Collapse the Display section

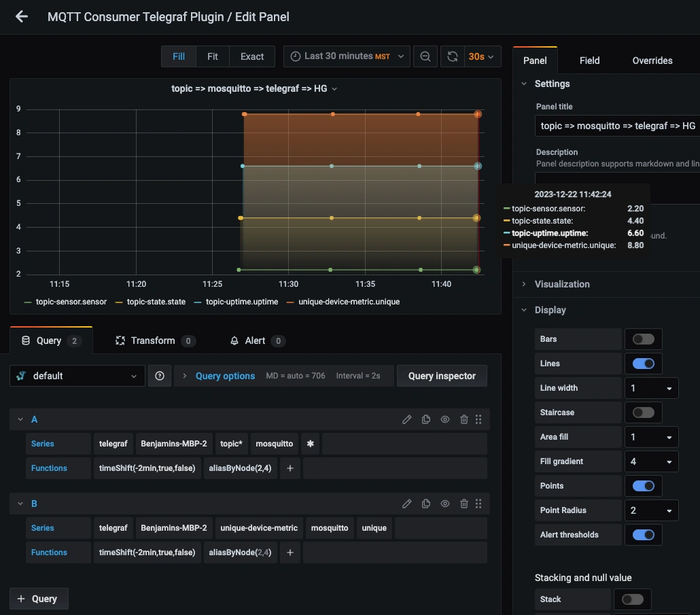pos(524,310)
